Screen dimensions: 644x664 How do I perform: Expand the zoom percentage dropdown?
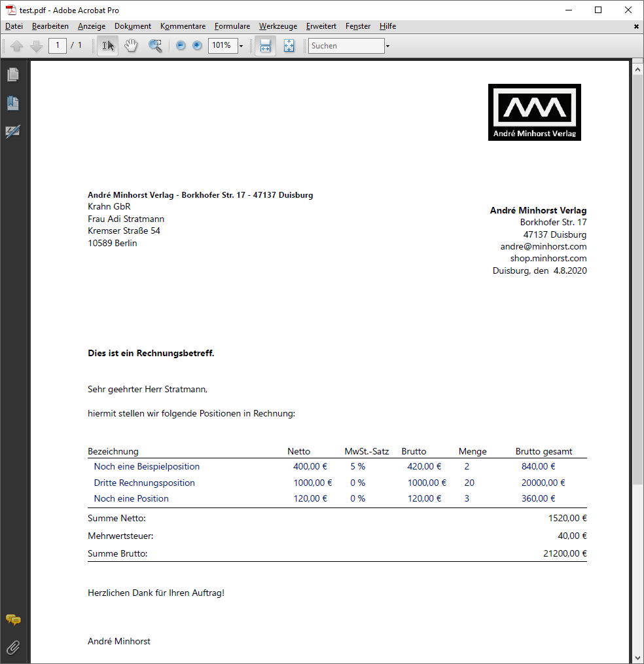click(241, 46)
